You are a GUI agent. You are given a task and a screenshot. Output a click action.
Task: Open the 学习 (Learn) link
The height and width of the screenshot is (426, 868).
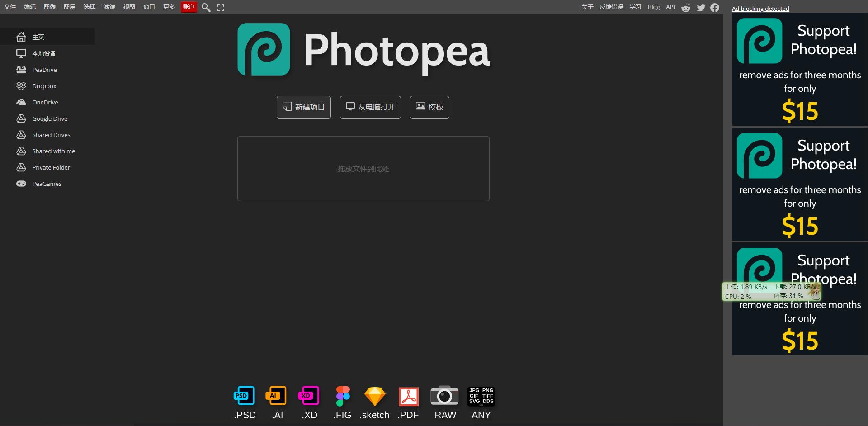pyautogui.click(x=635, y=7)
